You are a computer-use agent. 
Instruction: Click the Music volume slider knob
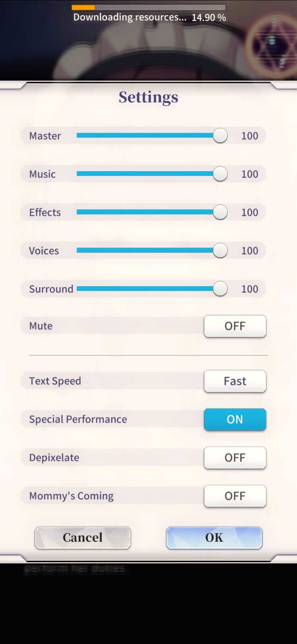[220, 174]
